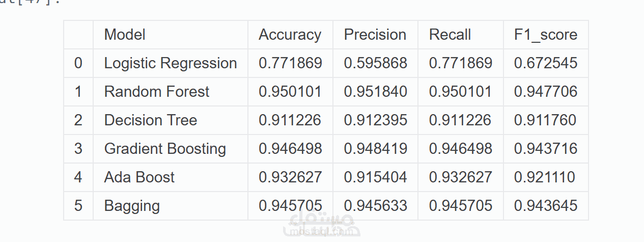Select row index 5 of the table
644x242 pixels.
coord(78,206)
